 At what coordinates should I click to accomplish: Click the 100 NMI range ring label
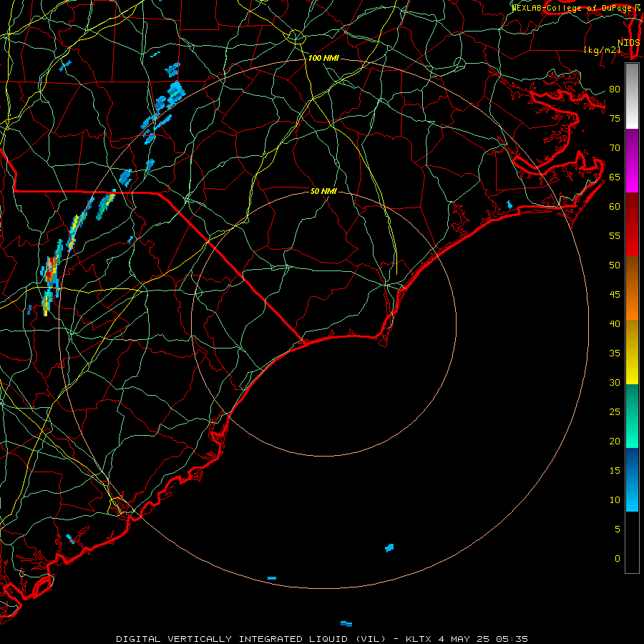[x=323, y=59]
